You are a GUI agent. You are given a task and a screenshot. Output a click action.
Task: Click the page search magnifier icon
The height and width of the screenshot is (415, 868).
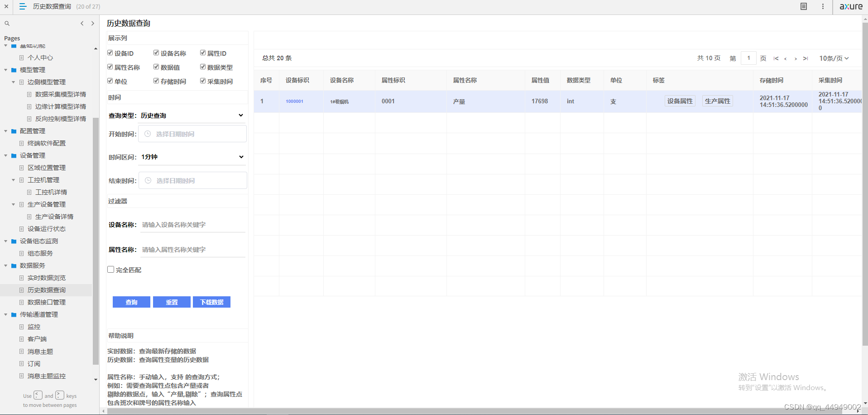(x=7, y=24)
